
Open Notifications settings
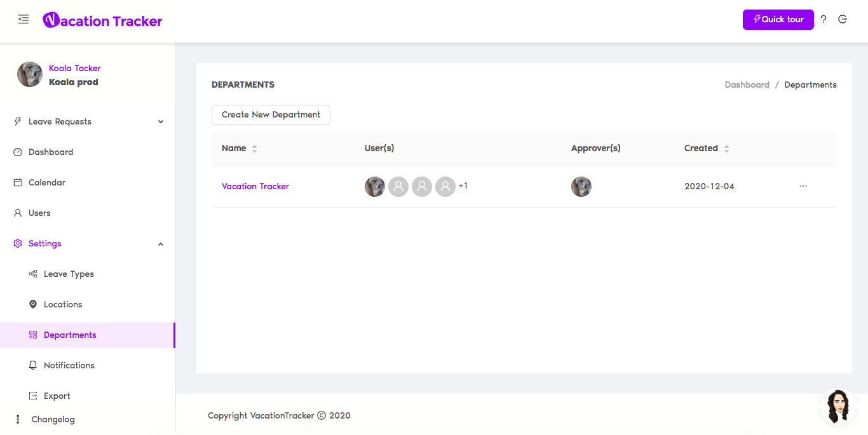(88, 365)
